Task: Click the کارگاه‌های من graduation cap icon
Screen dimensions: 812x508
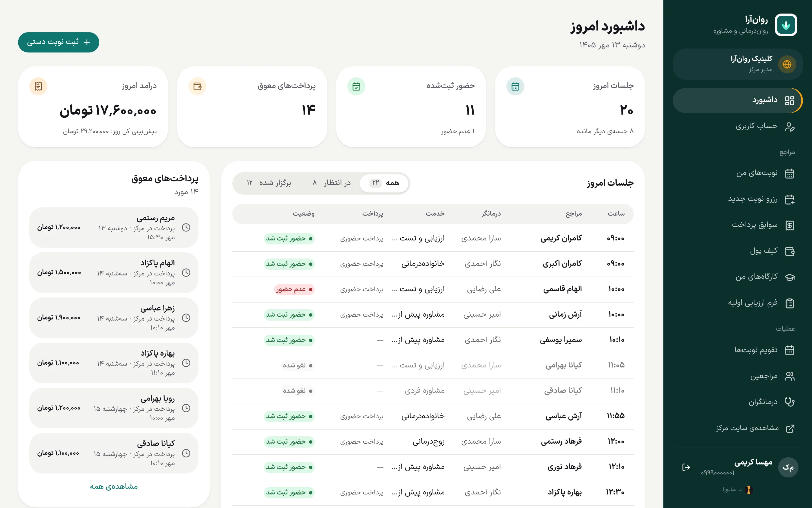Action: point(789,277)
